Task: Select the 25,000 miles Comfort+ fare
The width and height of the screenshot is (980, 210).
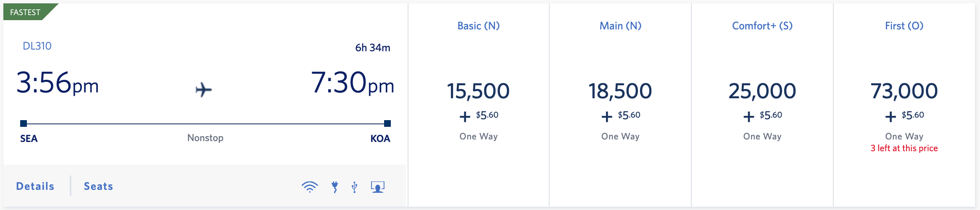Action: point(762,91)
